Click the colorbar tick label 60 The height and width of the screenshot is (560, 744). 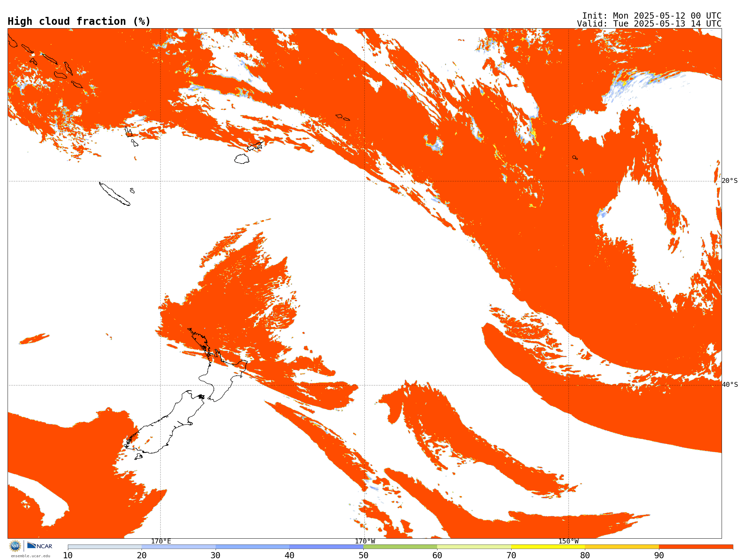[x=437, y=556]
